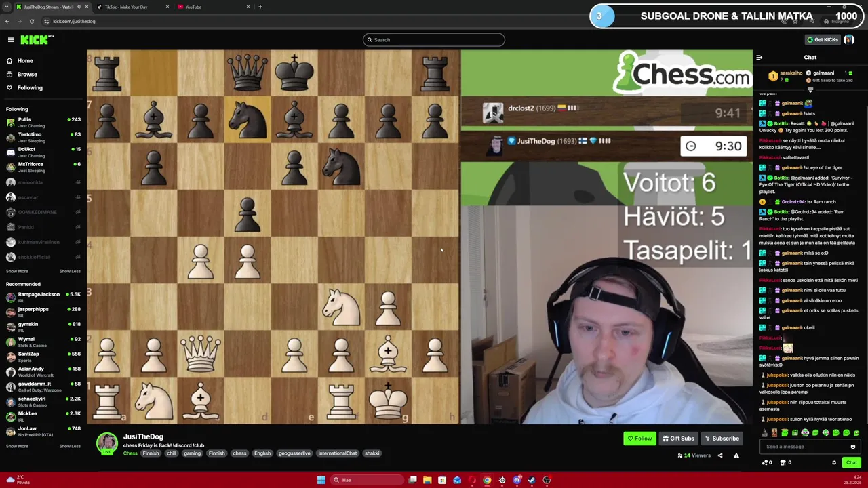Open the Home page in sidebar
Screen dimensions: 868x488
tap(25, 60)
